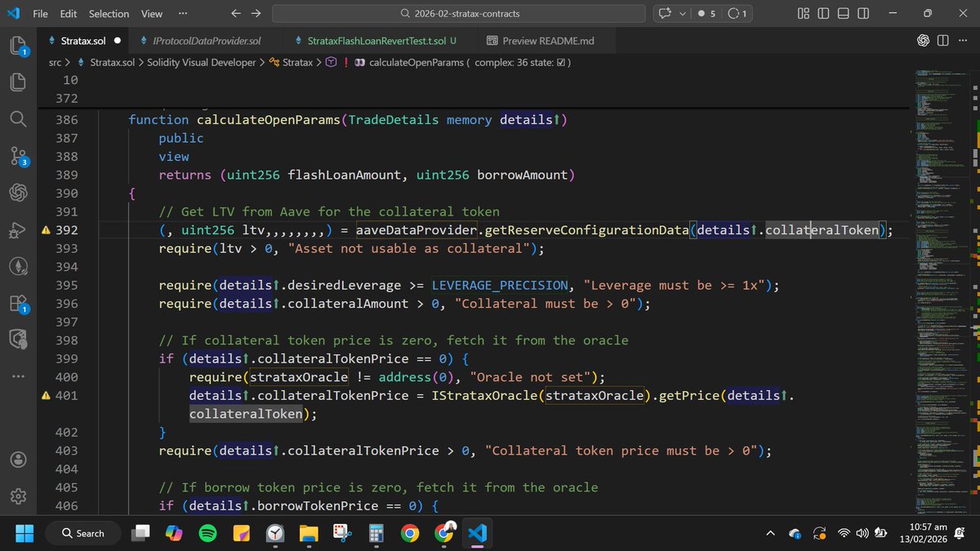Screen dimensions: 980x551
Task: Open the Selection menu
Action: click(109, 13)
